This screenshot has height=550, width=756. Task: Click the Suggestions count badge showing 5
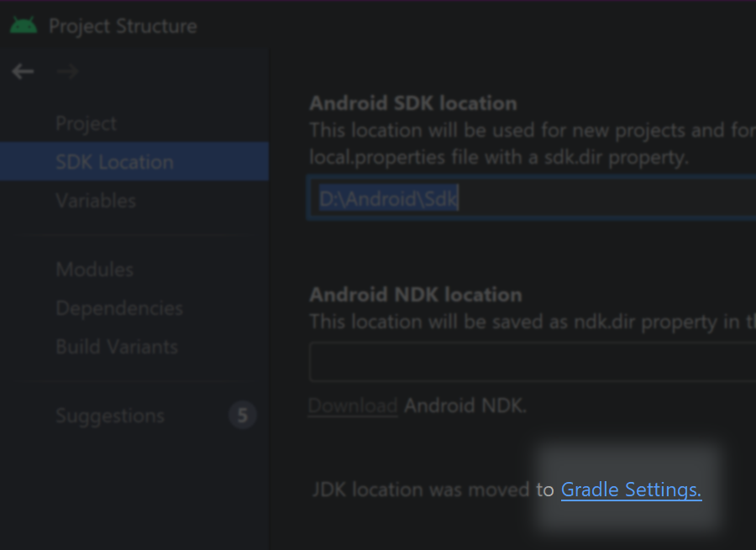click(x=243, y=415)
